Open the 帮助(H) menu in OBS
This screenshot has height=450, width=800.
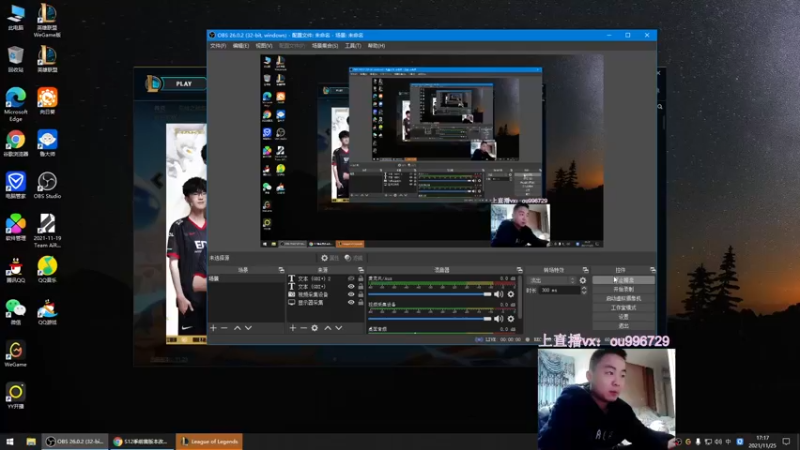(x=377, y=46)
